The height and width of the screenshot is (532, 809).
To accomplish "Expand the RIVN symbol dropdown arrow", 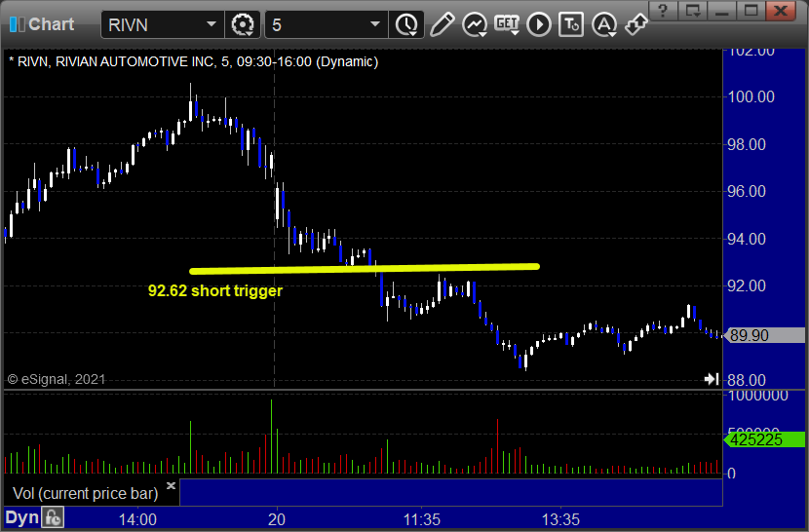I will pos(211,24).
